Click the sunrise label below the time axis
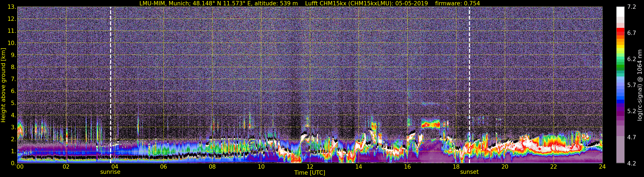Viewport: 644px width, 177px height. [x=110, y=172]
